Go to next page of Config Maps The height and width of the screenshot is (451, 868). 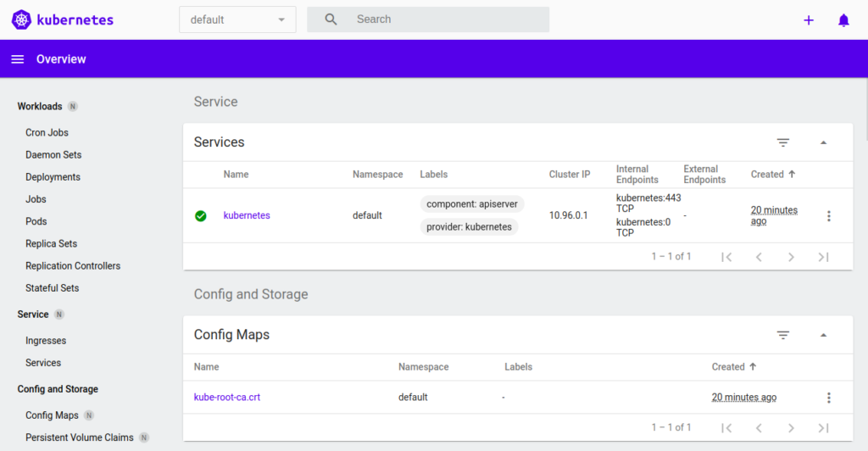pos(791,428)
